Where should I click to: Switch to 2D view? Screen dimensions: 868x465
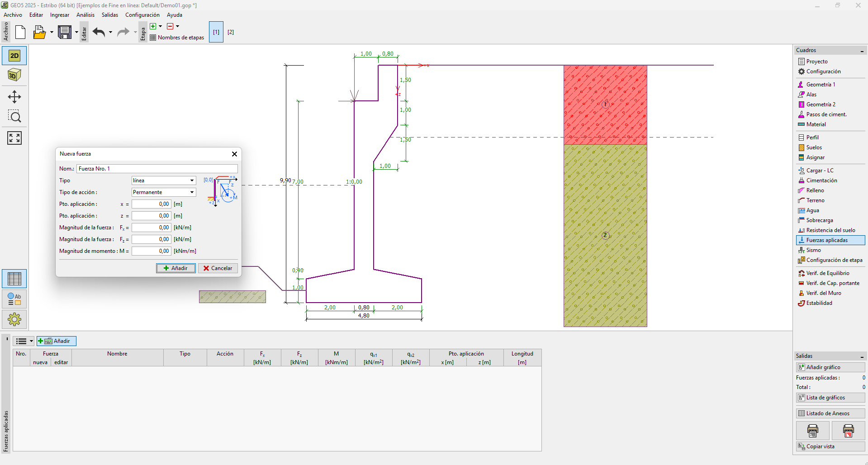[14, 56]
